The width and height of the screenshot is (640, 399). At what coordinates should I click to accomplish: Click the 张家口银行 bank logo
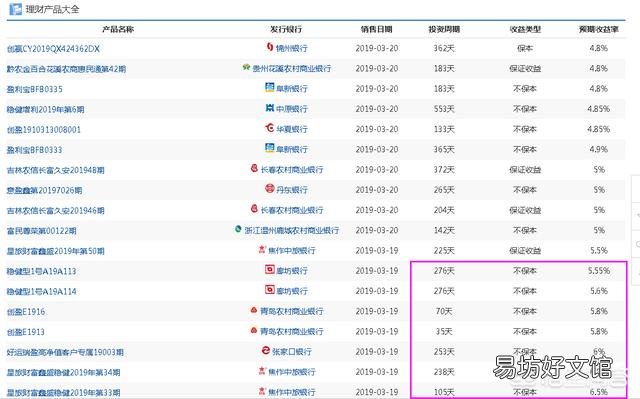click(266, 350)
